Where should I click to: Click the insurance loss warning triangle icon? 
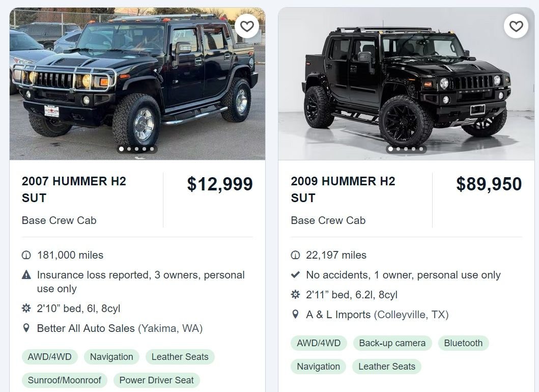pos(26,275)
